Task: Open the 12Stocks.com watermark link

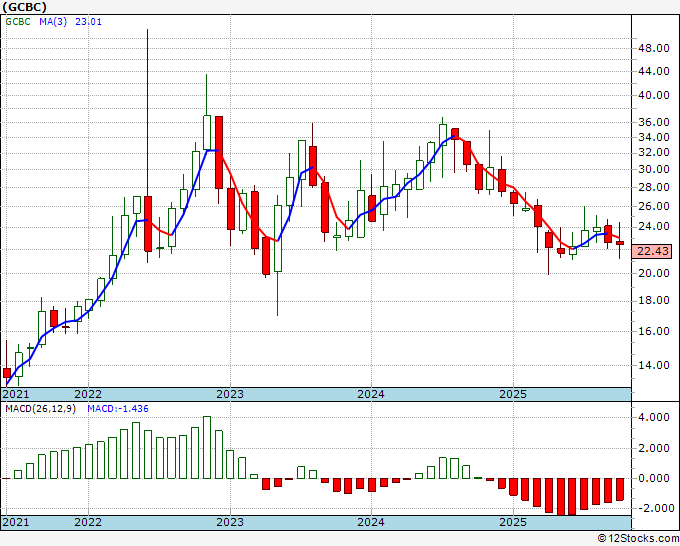Action: (x=636, y=538)
